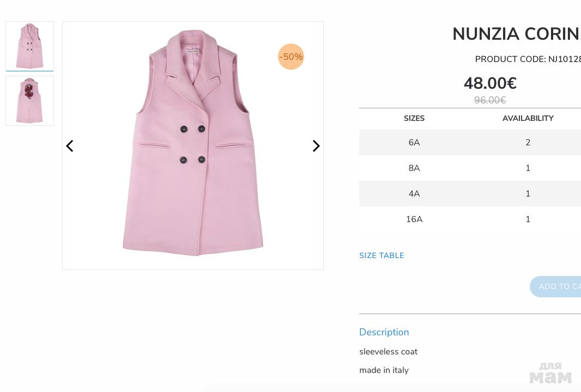Click the next image arrow
Screen dimensions: 581x392
(x=316, y=146)
